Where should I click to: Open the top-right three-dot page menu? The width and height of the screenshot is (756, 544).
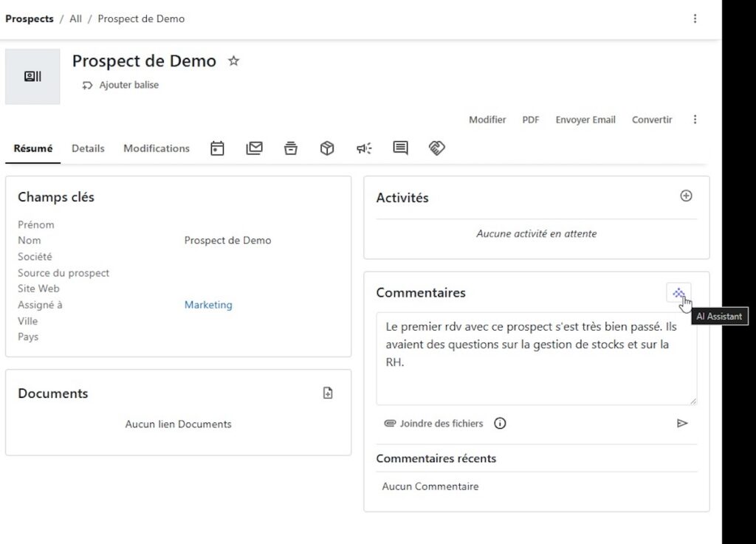point(695,19)
